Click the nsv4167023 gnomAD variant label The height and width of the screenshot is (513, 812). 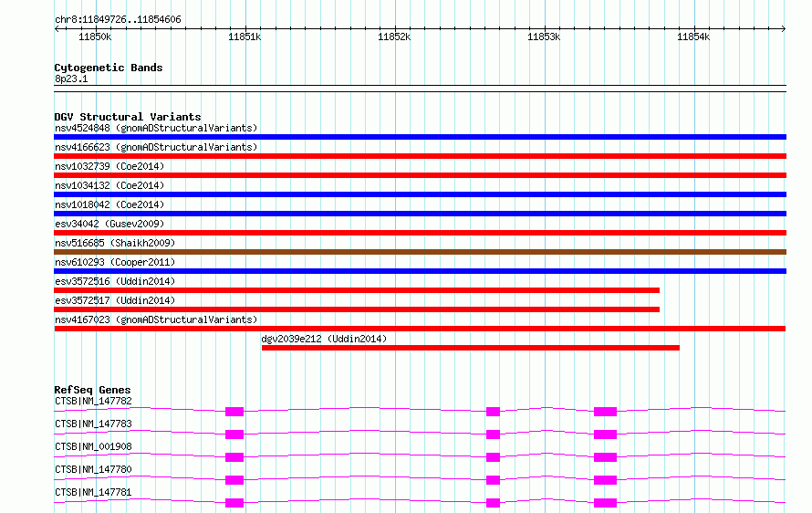click(156, 319)
